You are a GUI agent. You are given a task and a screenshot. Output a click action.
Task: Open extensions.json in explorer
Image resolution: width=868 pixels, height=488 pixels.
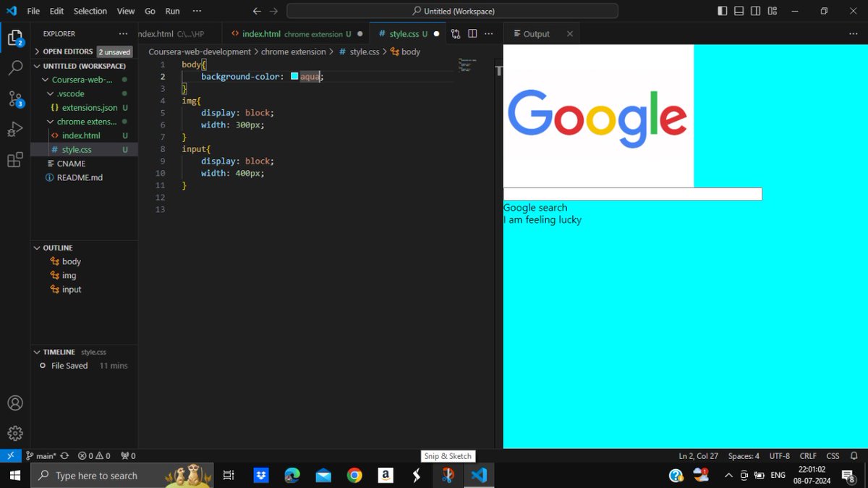[84, 107]
